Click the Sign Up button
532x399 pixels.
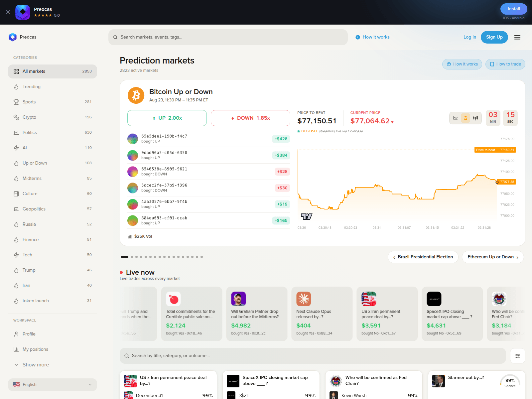tap(494, 37)
